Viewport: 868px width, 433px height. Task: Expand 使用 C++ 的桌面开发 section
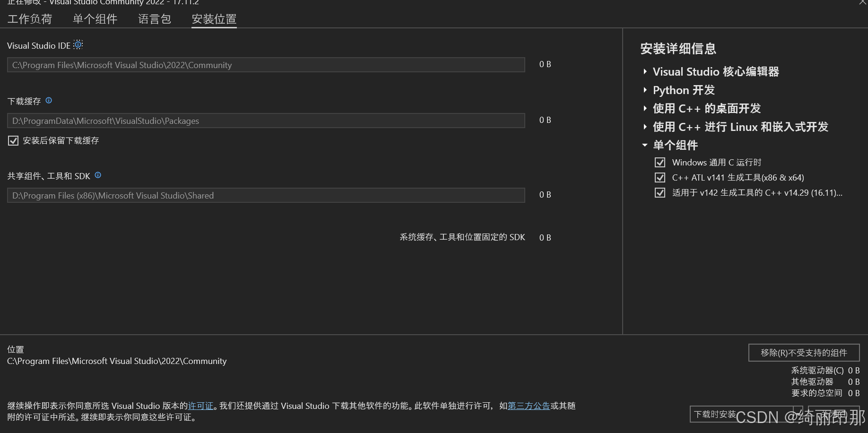point(645,108)
